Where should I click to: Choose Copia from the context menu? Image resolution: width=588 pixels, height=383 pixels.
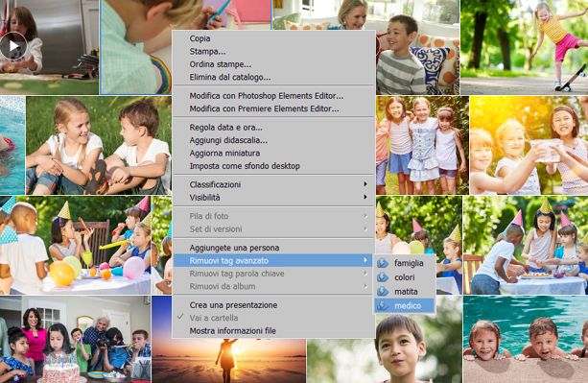pos(273,38)
